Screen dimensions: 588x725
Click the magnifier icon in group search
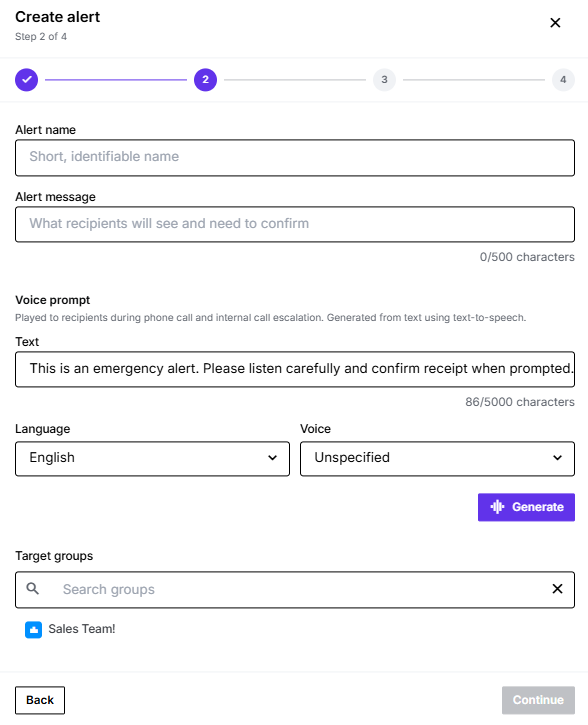32,589
